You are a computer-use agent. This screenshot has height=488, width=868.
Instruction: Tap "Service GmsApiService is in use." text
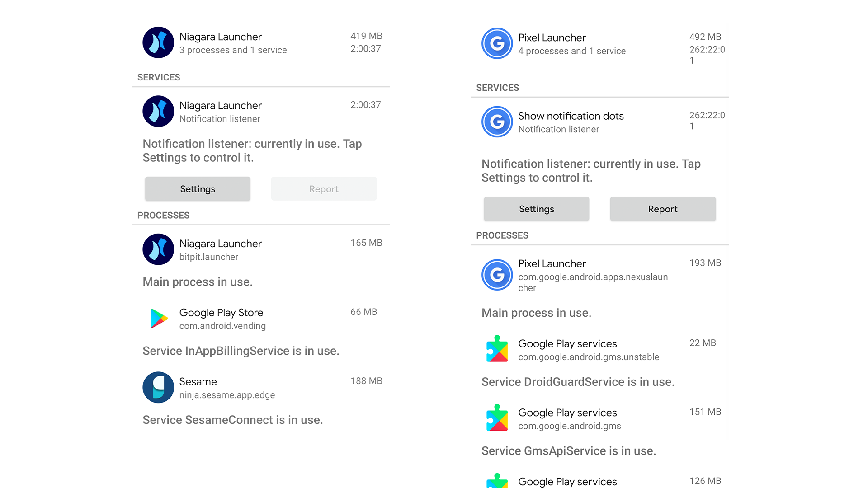[569, 451]
